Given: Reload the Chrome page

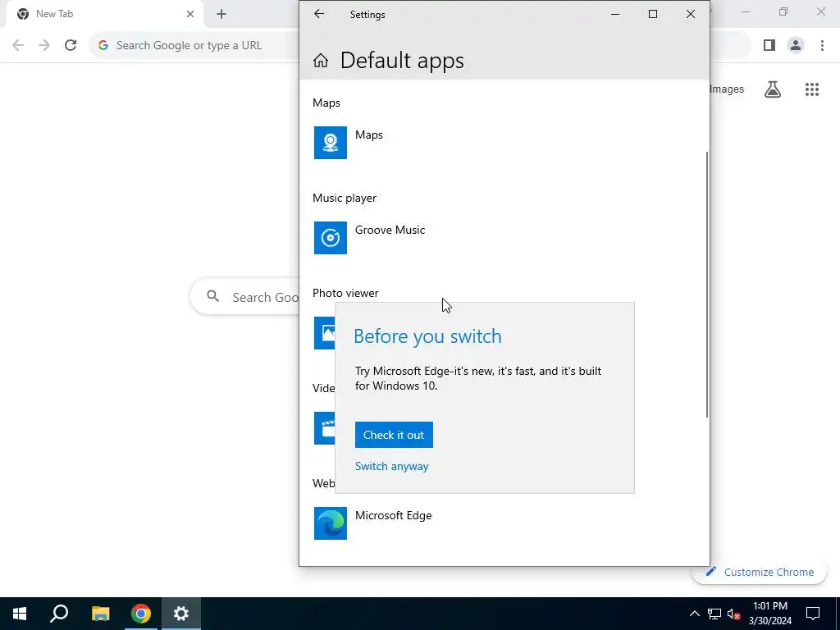Looking at the screenshot, I should point(71,45).
